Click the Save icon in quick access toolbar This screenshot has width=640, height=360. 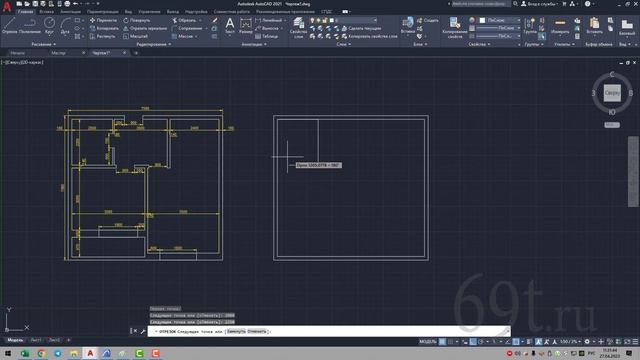[35, 4]
